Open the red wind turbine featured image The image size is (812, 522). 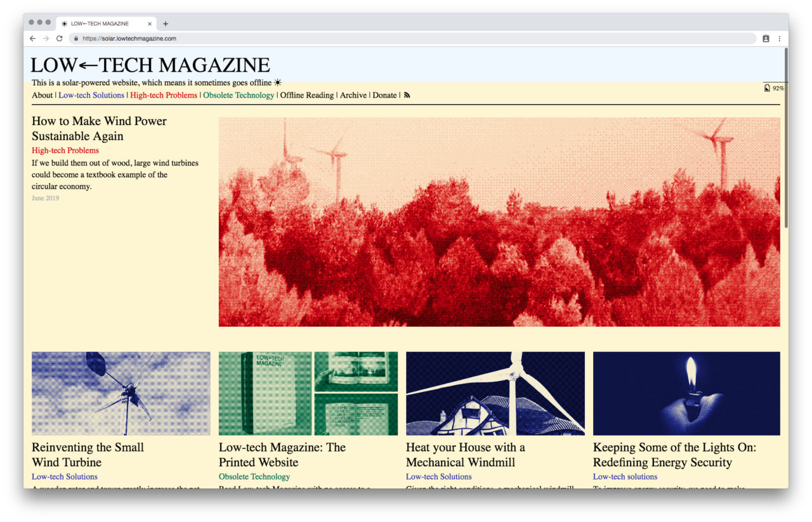click(x=499, y=222)
